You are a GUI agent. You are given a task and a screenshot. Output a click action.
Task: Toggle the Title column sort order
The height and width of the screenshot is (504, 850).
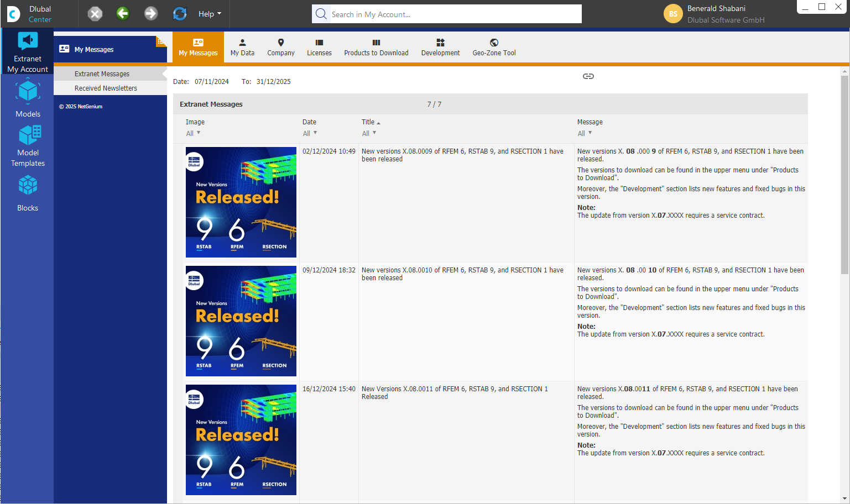click(x=369, y=122)
